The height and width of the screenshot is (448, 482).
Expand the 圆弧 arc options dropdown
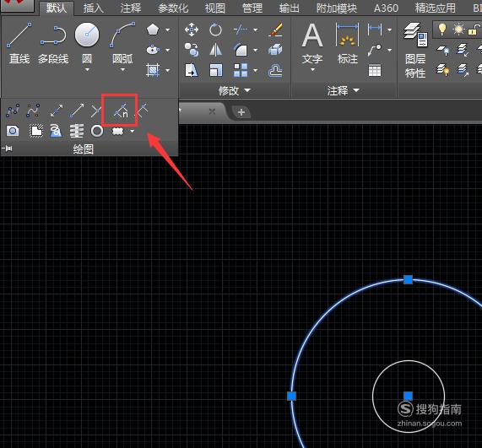[x=122, y=70]
